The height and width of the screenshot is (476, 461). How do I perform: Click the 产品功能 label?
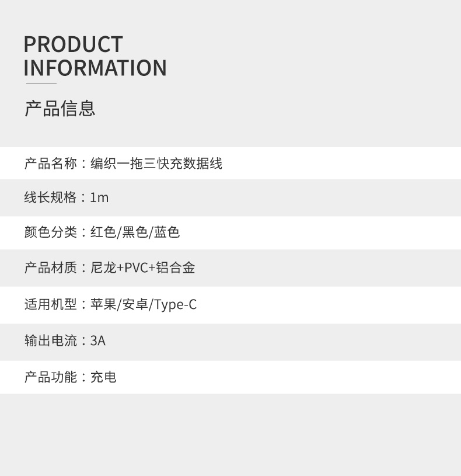[x=51, y=377]
